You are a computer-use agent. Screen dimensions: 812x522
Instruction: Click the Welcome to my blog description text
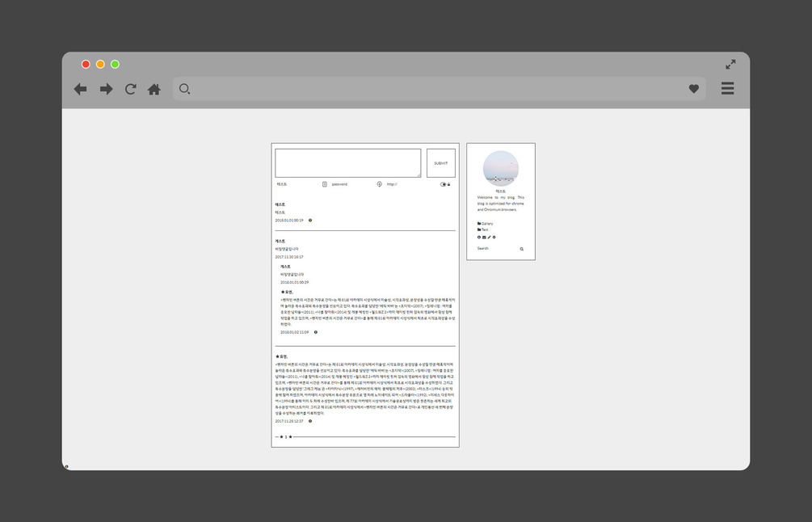(501, 204)
